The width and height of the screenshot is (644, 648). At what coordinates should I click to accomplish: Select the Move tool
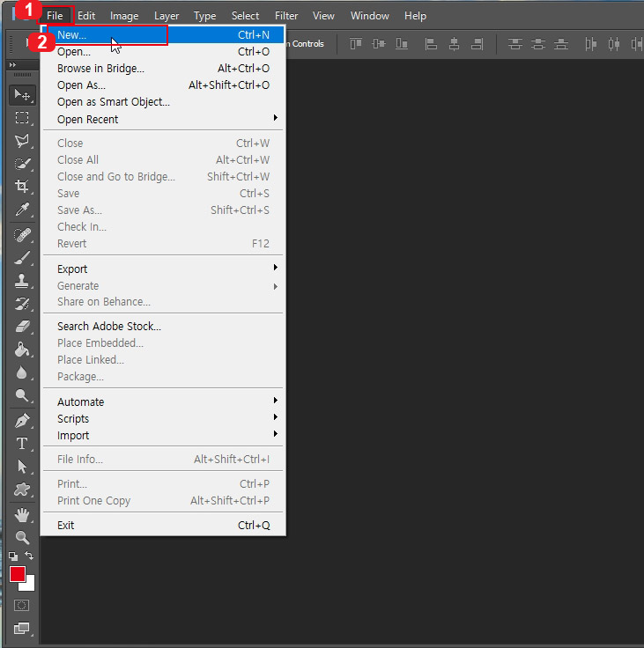tap(22, 95)
